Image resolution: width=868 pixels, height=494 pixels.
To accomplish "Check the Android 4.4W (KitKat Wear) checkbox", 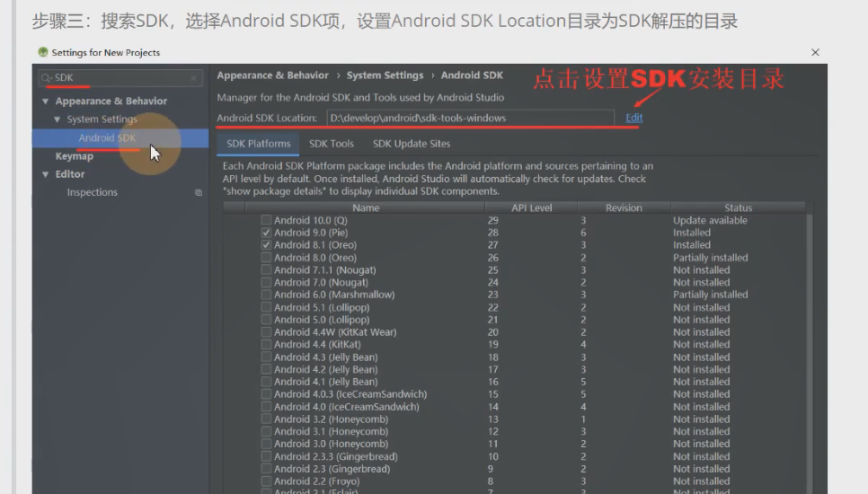I will (266, 332).
